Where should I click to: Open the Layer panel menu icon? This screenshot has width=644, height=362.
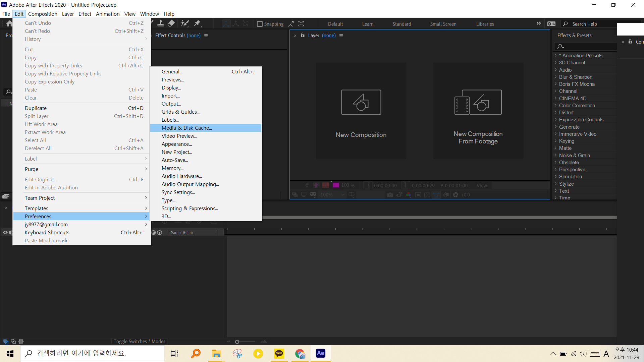341,36
